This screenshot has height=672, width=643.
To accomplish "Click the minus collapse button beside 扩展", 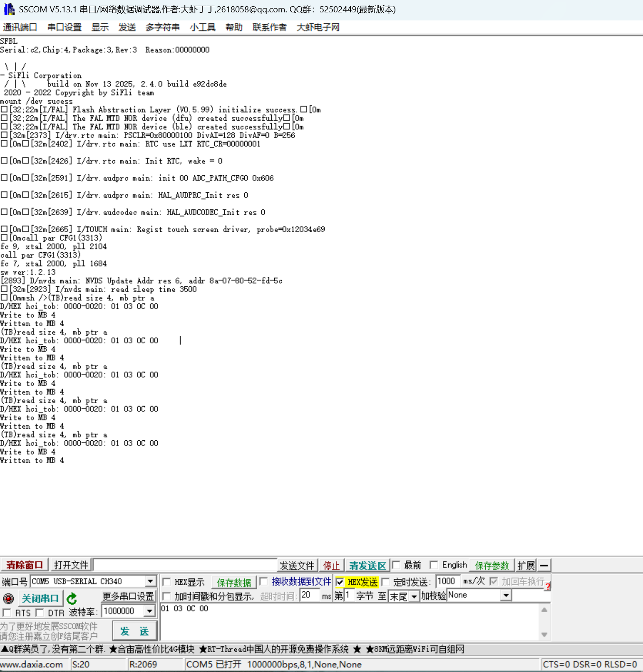I will point(544,565).
